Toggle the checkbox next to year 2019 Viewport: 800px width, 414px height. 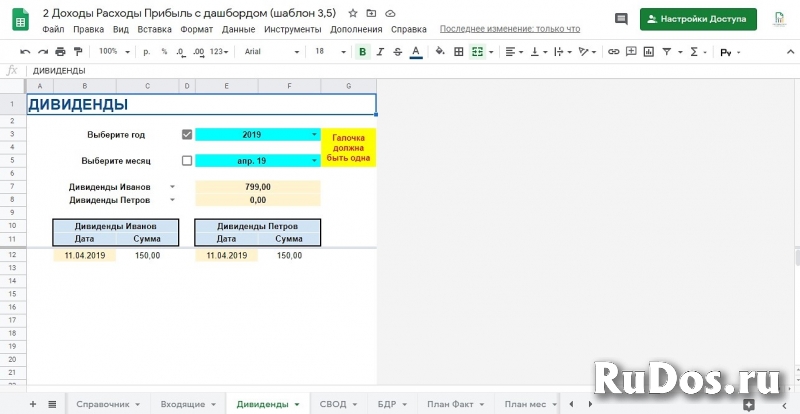[x=187, y=134]
